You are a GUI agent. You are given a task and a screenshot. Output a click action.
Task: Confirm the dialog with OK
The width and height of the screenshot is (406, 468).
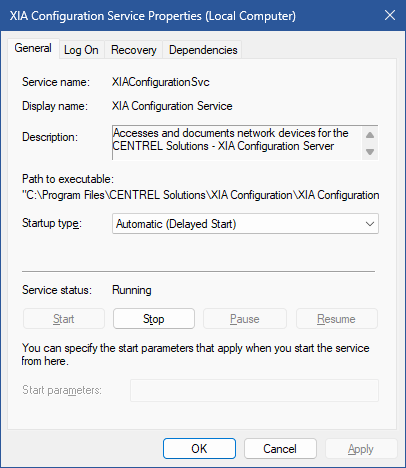pyautogui.click(x=199, y=449)
